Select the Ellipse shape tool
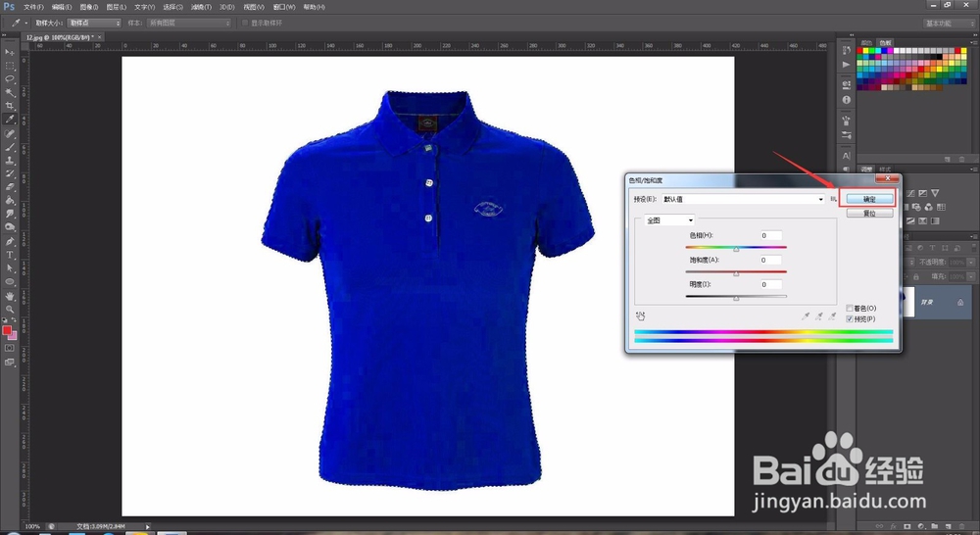This screenshot has height=535, width=980. coord(10,282)
